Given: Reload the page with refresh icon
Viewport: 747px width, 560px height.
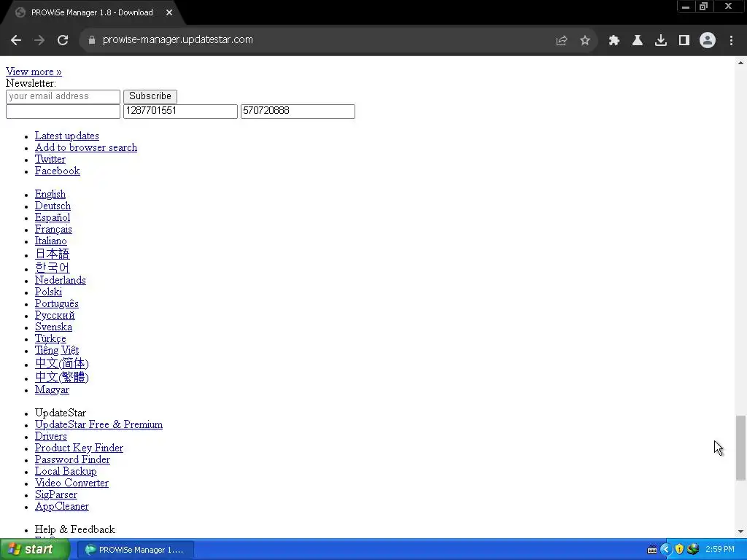Looking at the screenshot, I should (x=63, y=40).
